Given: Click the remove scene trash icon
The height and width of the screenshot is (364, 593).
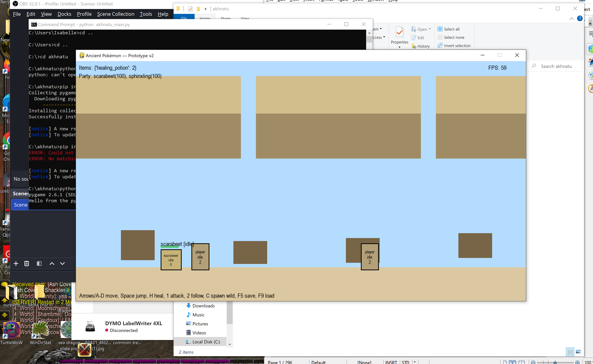Looking at the screenshot, I should click(x=26, y=264).
